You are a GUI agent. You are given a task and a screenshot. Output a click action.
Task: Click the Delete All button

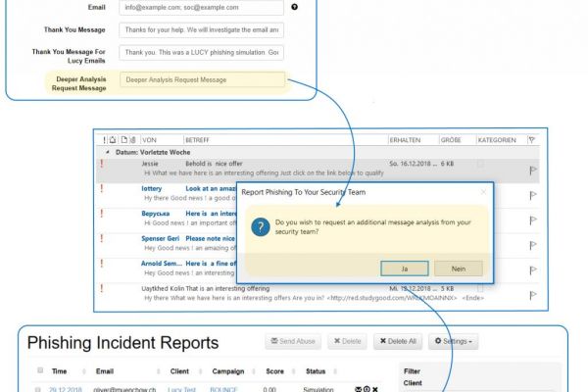(x=396, y=341)
